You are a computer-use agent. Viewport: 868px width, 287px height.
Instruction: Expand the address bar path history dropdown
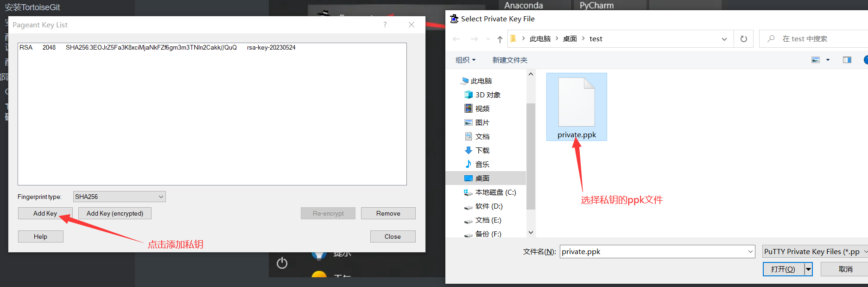(x=724, y=39)
